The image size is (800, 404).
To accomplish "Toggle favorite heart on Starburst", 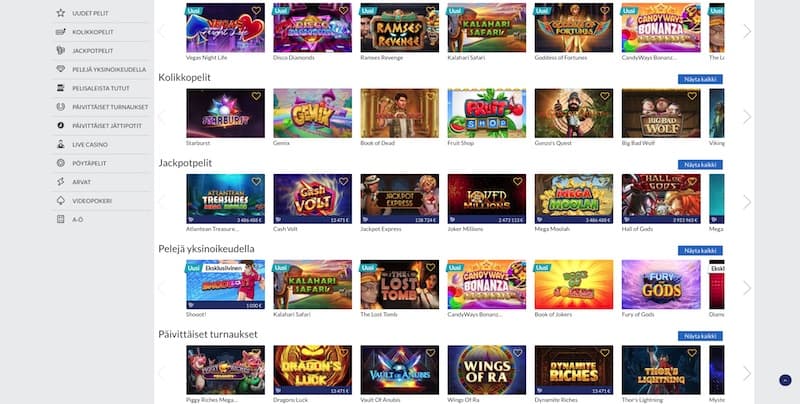I will point(256,96).
